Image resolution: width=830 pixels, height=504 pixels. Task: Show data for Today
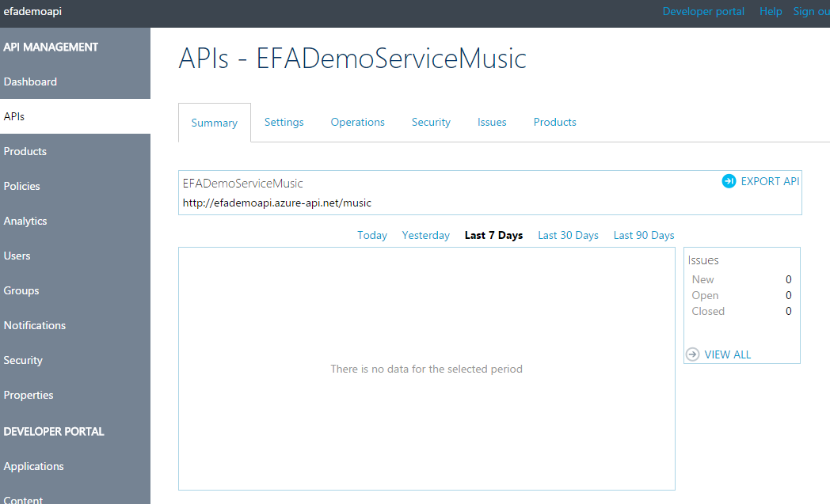(x=372, y=235)
